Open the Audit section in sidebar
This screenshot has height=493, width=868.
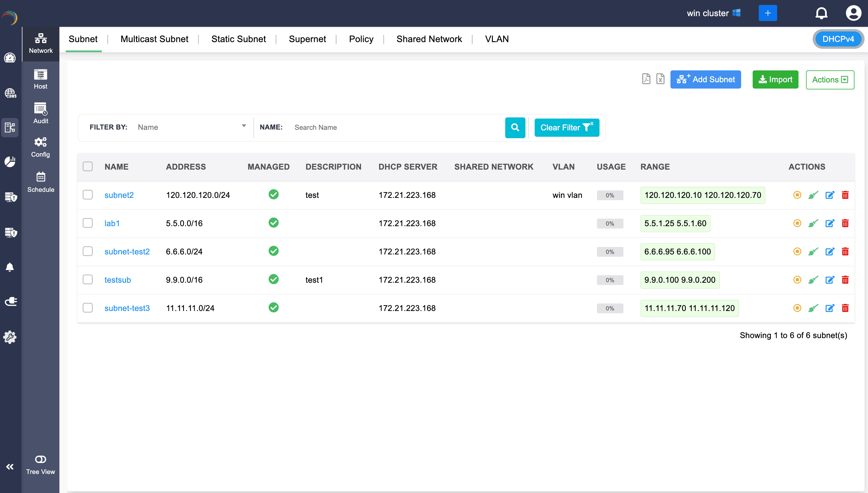41,113
